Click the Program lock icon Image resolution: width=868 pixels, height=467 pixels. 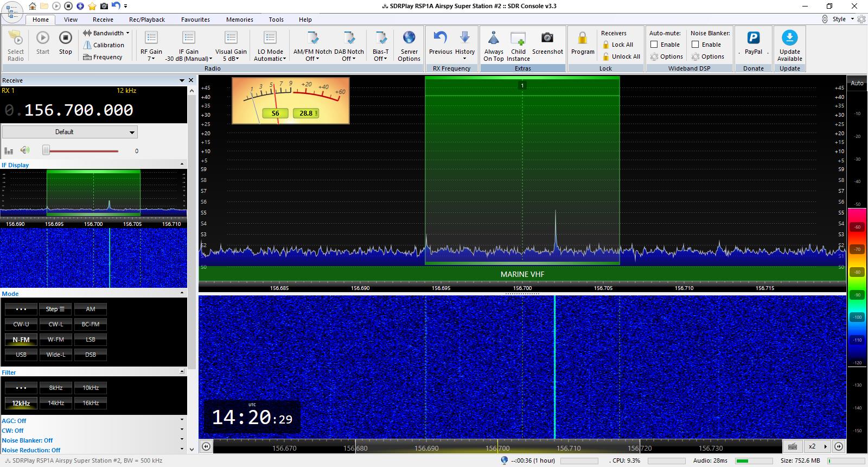click(x=582, y=39)
